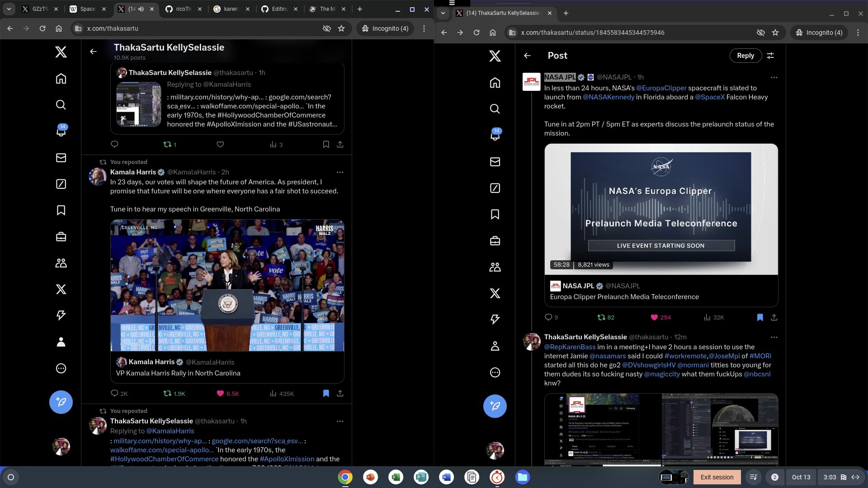868x488 pixels.
Task: Click Exit session button in taskbar
Action: click(717, 477)
